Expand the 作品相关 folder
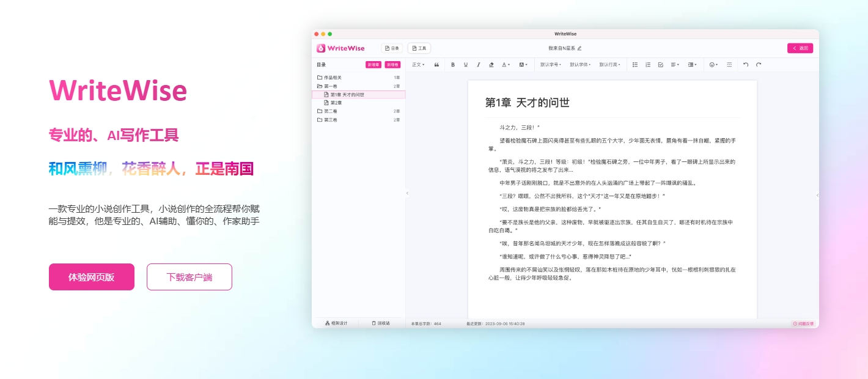The image size is (868, 379). pos(358,78)
